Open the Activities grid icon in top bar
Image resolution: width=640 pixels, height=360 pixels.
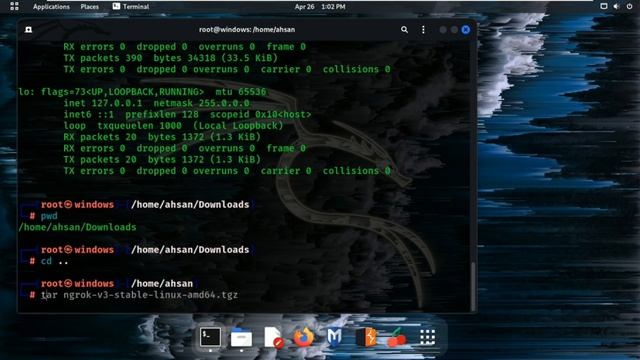(x=14, y=6)
